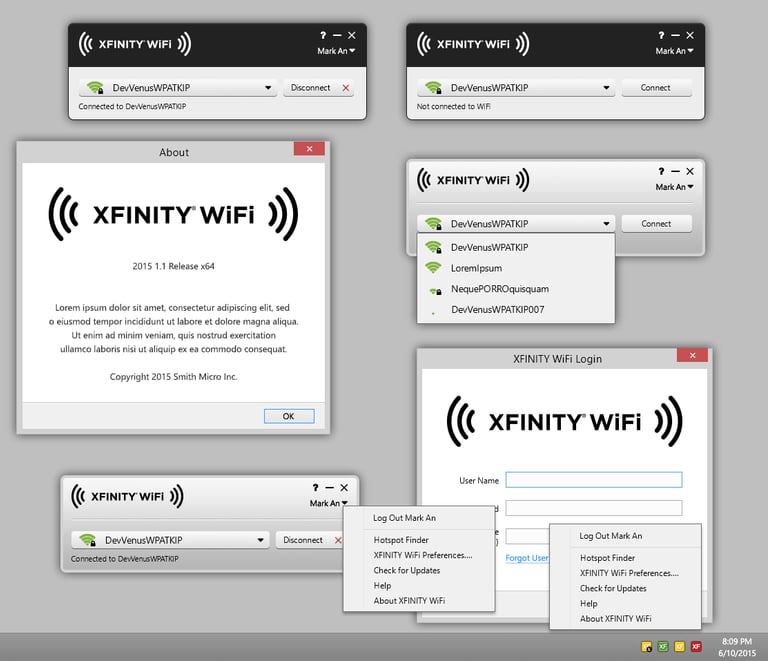Click the second (password) field in Login dialog
Image resolution: width=768 pixels, height=661 pixels.
pyautogui.click(x=594, y=508)
